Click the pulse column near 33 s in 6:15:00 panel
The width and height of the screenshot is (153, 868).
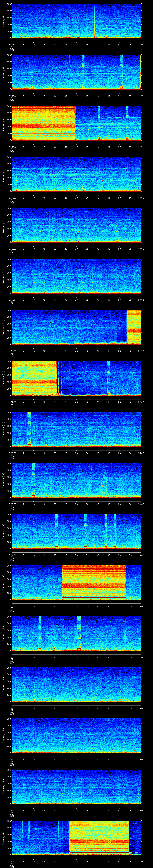click(83, 72)
